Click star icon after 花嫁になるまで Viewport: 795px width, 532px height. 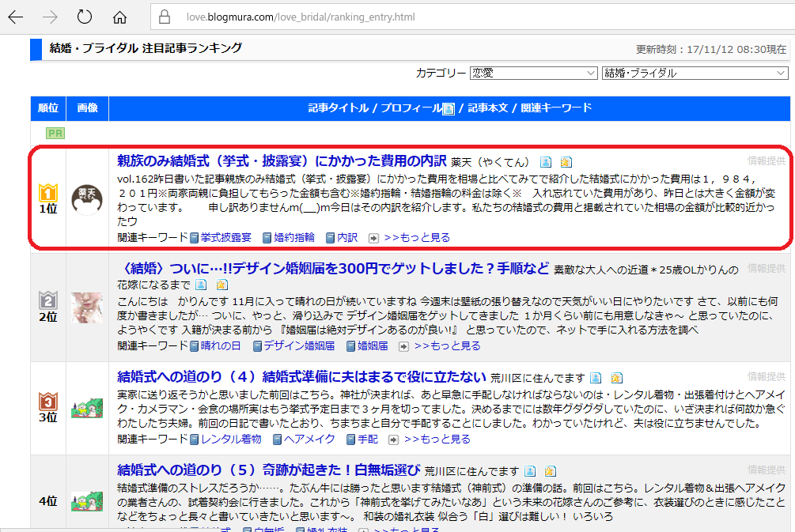coord(221,285)
